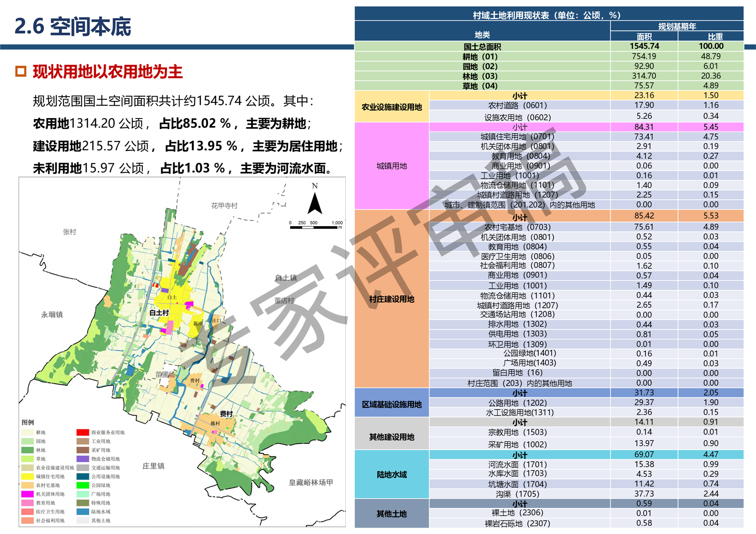Click the 白土镇 label on the map
This screenshot has height=534, width=756.
(x=286, y=277)
